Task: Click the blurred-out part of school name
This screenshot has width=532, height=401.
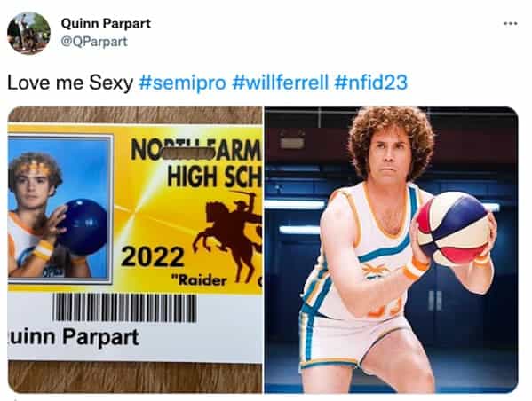Action: tap(188, 153)
